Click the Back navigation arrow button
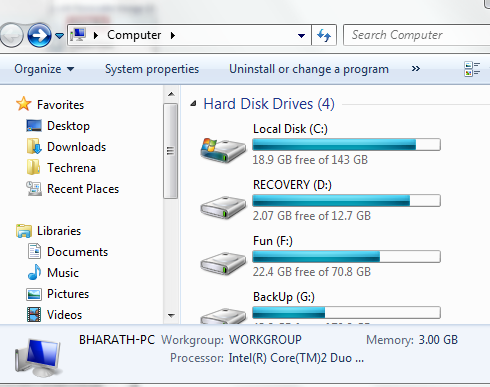This screenshot has height=387, width=490. coord(12,35)
